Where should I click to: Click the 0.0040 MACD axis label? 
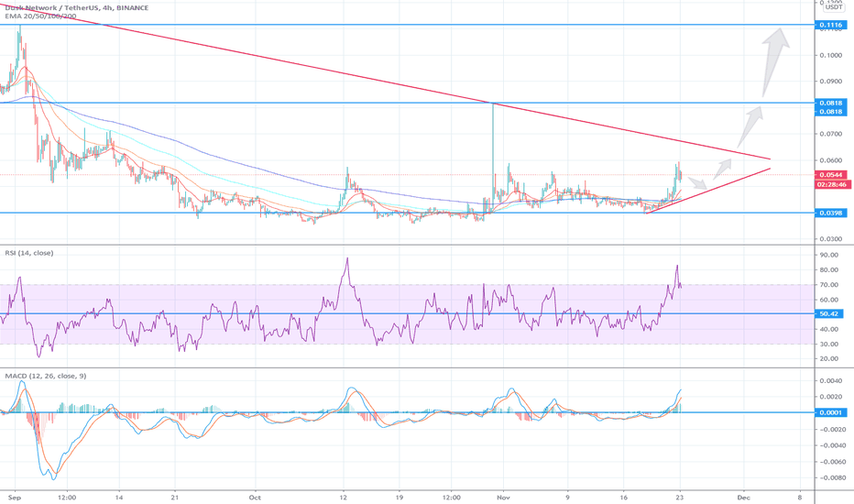coord(830,381)
